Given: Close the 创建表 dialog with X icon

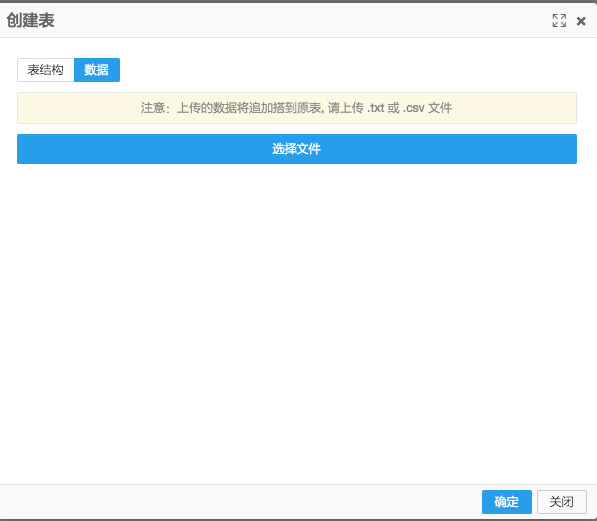Looking at the screenshot, I should click(581, 21).
